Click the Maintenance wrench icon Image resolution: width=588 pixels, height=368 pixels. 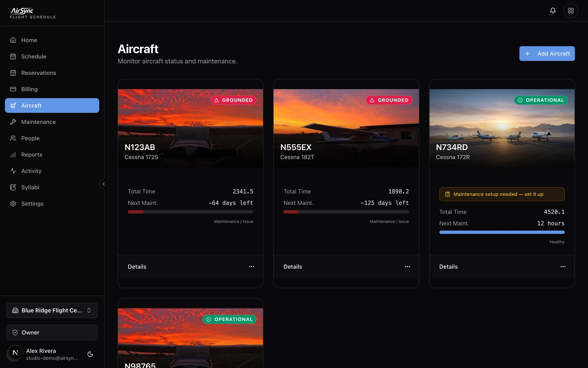(x=13, y=122)
